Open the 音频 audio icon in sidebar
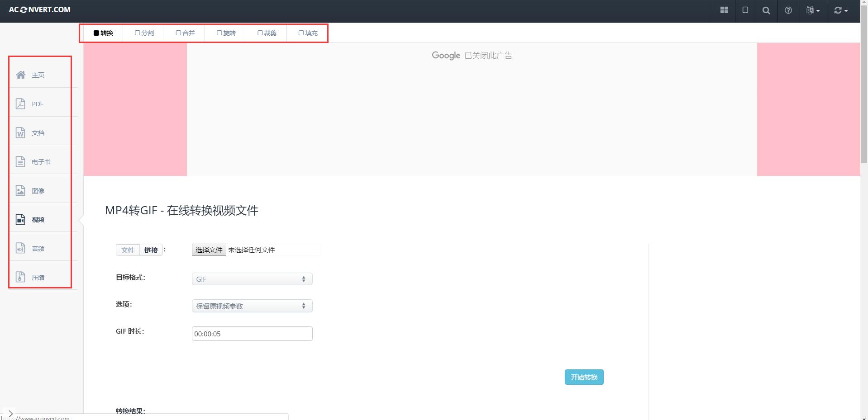 click(20, 249)
